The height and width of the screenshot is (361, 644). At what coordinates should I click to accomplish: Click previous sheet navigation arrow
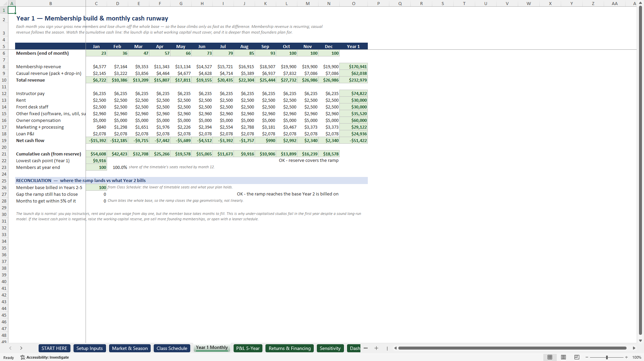click(x=10, y=348)
